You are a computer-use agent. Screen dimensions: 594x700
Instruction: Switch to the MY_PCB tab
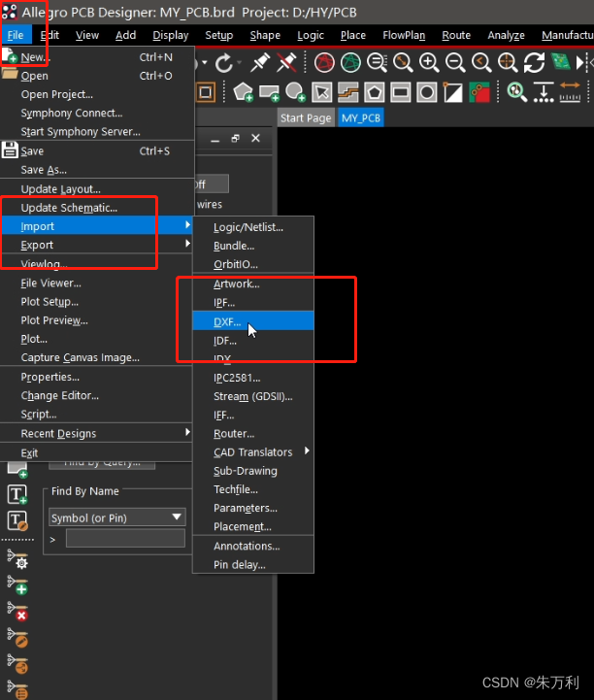(x=361, y=117)
